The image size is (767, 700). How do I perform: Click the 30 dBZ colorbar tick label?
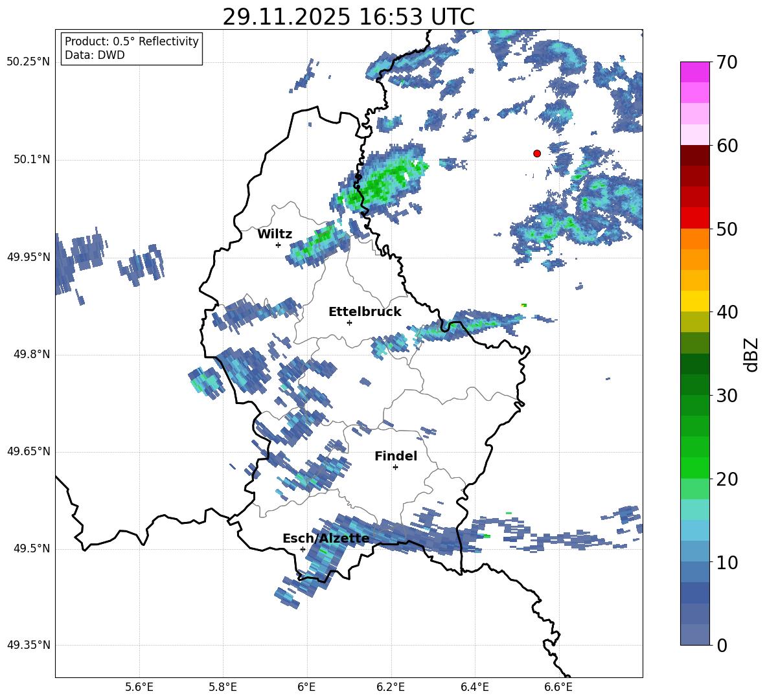pyautogui.click(x=727, y=396)
